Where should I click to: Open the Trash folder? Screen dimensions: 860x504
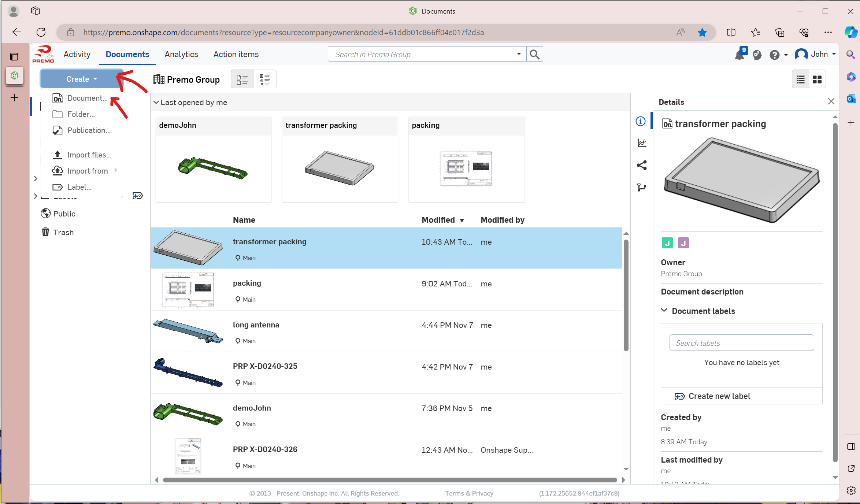tap(63, 232)
